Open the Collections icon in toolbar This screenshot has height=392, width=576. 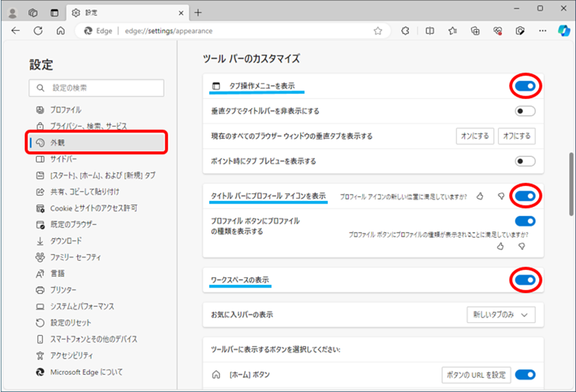pos(476,31)
